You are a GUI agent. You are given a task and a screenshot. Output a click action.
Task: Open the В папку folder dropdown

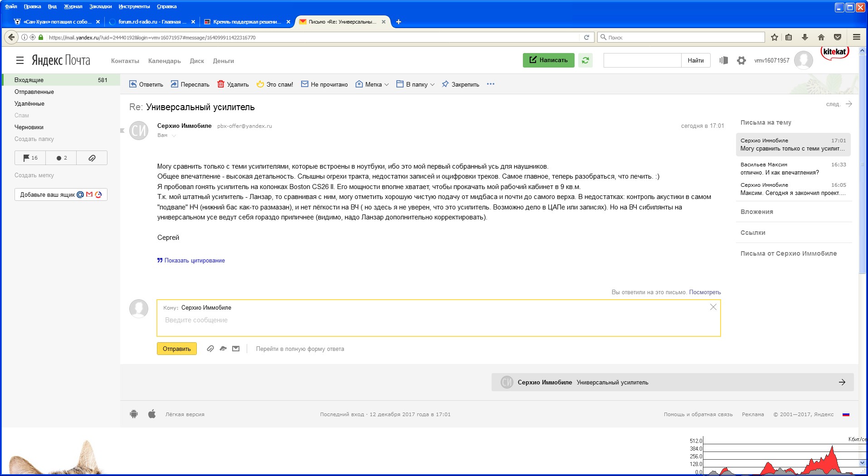click(x=415, y=84)
